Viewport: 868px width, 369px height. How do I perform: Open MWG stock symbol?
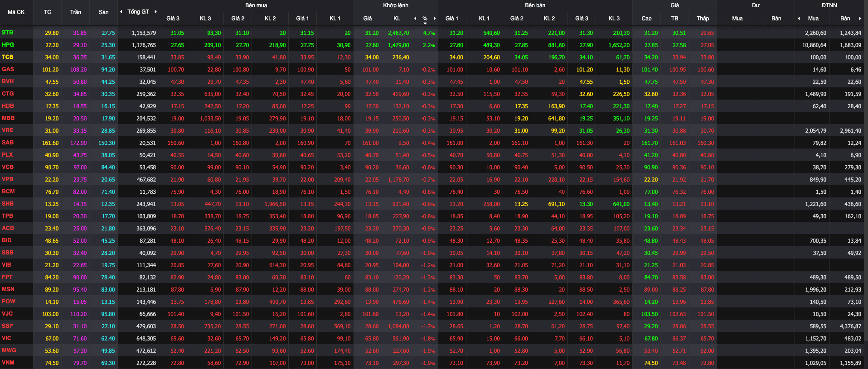[9, 350]
